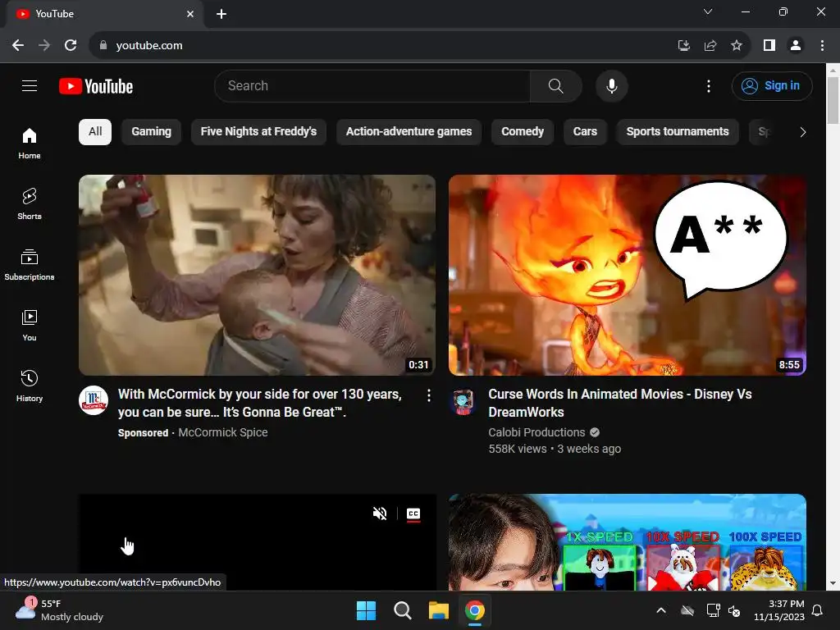Screen dimensions: 840x630
Task: Open the McCormick ad title link
Action: [260, 403]
